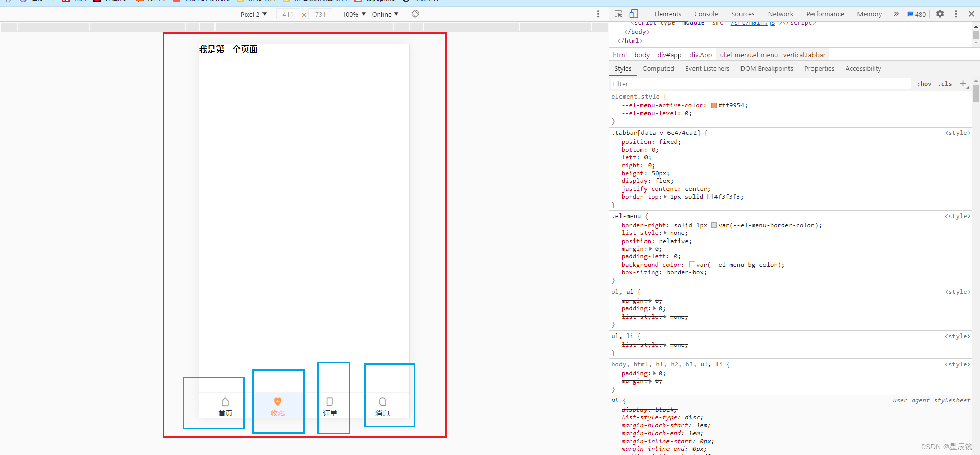Toggle the .cls classes button
This screenshot has height=455, width=980.
(945, 84)
